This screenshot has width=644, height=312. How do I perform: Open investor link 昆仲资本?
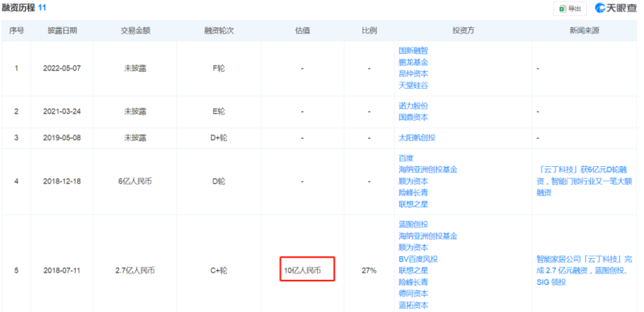(413, 73)
